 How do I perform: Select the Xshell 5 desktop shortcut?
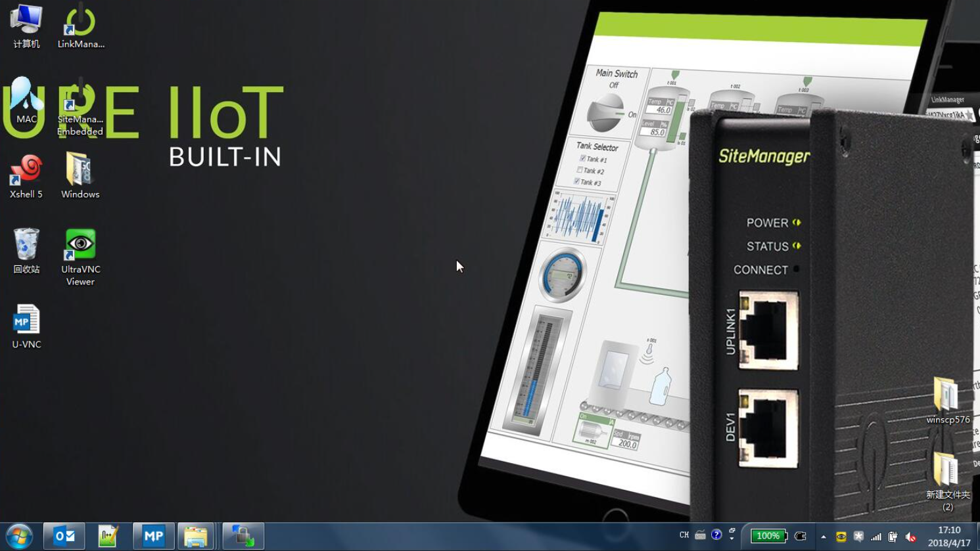(x=26, y=176)
